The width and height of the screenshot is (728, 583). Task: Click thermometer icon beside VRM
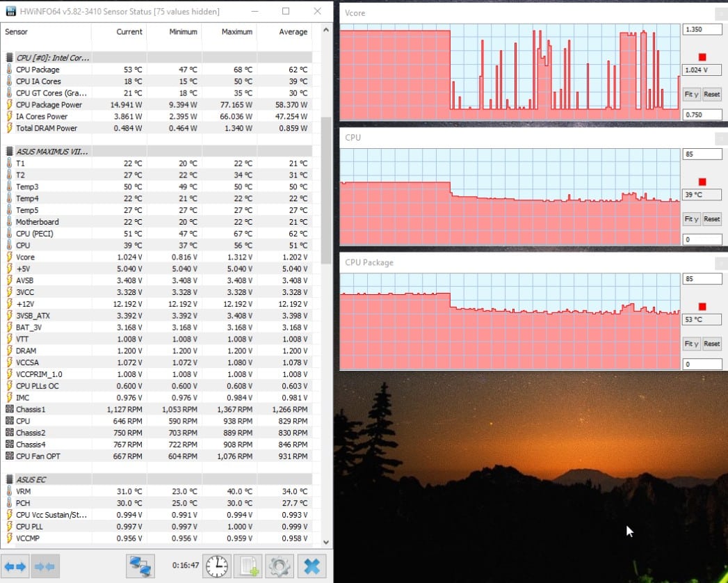coord(9,491)
